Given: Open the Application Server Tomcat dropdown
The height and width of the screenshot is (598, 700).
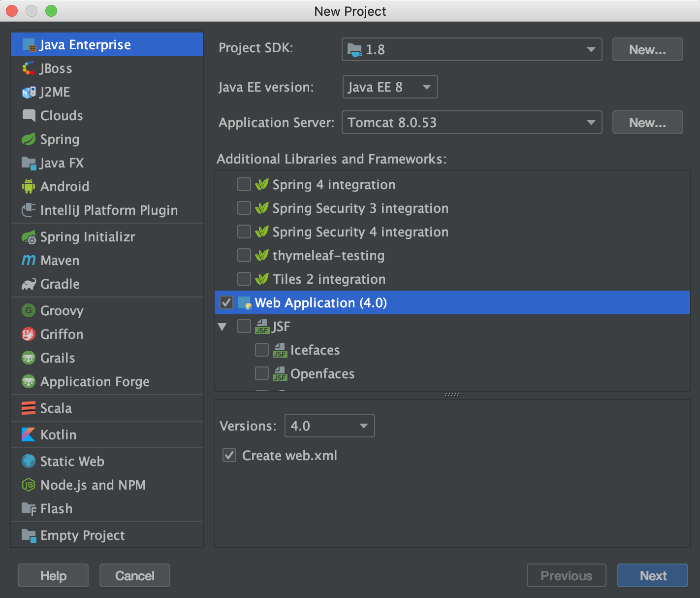Looking at the screenshot, I should pos(472,122).
